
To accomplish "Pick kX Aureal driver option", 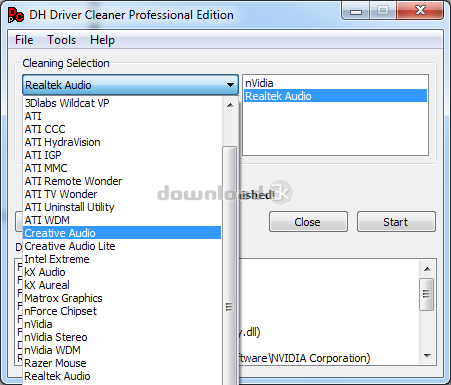I will pos(122,285).
